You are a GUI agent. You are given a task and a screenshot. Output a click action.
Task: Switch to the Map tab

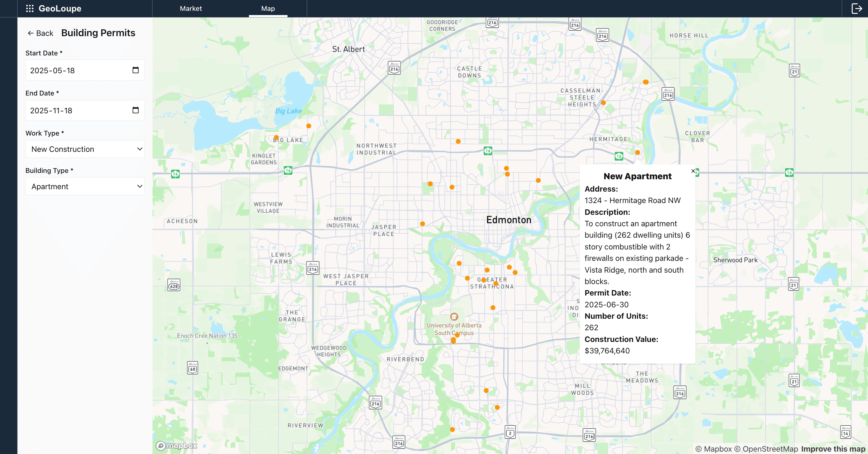pos(268,8)
